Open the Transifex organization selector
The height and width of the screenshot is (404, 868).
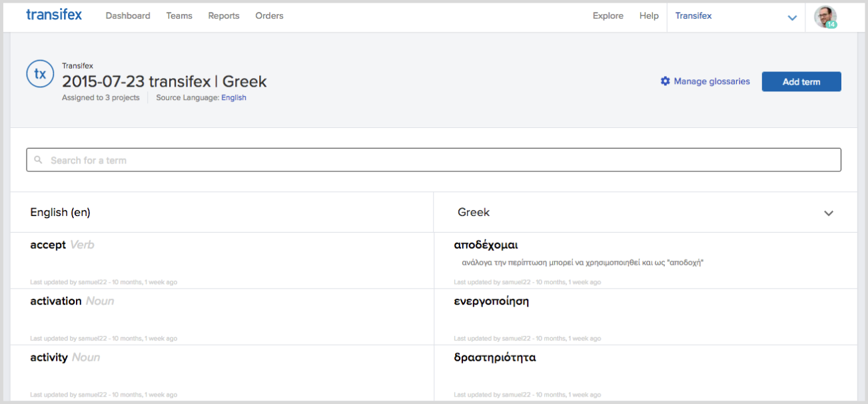click(736, 16)
